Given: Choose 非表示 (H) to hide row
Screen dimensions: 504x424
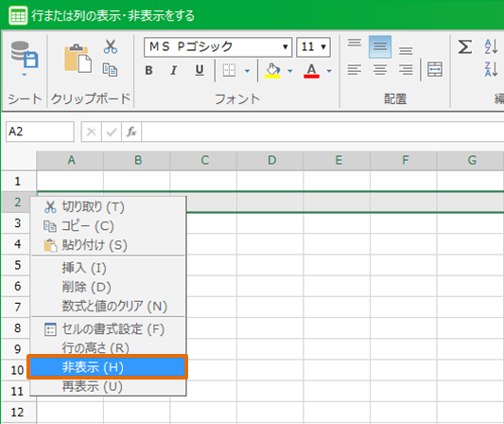Looking at the screenshot, I should (108, 367).
